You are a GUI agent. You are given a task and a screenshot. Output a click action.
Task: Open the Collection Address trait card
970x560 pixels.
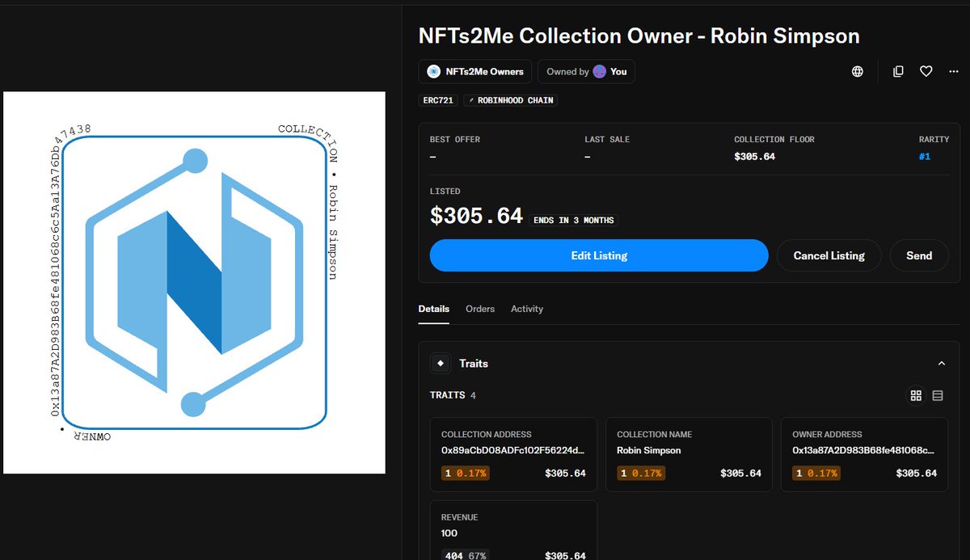pos(513,454)
